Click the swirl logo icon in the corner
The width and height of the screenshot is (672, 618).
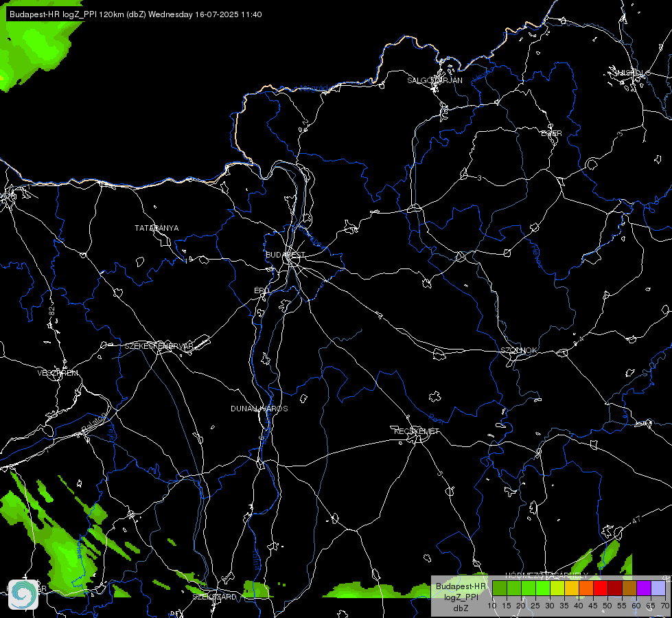click(x=23, y=594)
